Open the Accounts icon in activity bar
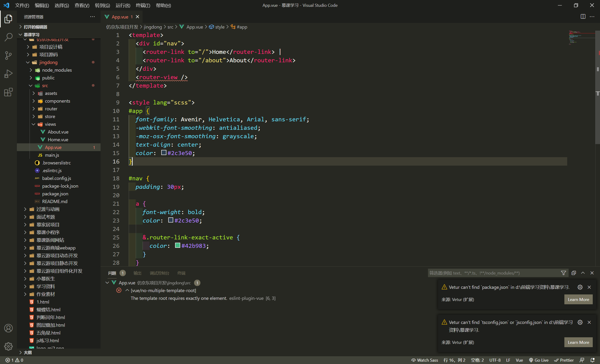 [8, 328]
